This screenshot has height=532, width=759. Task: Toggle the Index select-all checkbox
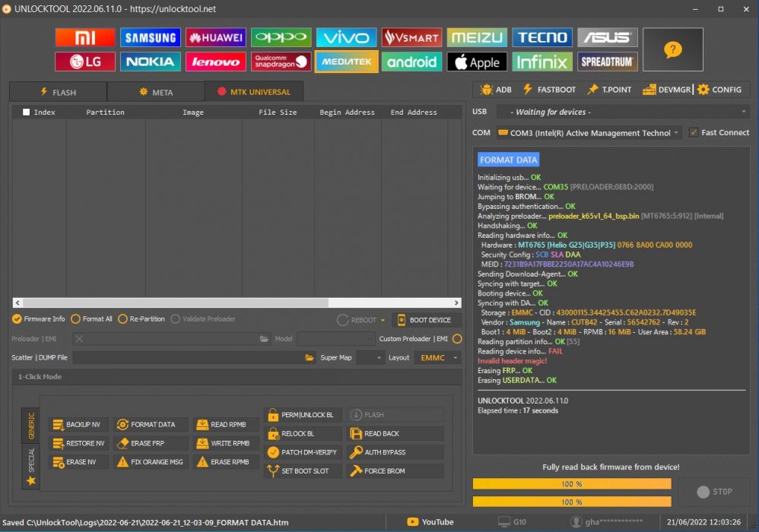(26, 112)
